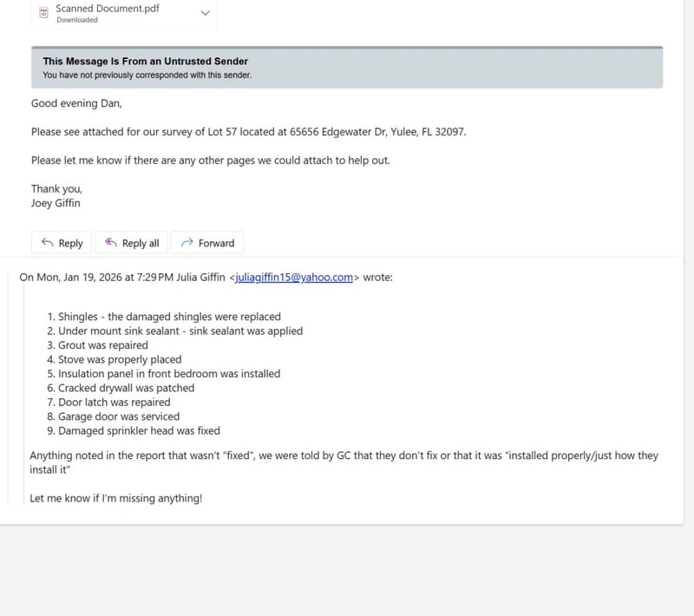Click the 'Downloaded' attachment status text
The height and width of the screenshot is (616, 694).
point(77,20)
